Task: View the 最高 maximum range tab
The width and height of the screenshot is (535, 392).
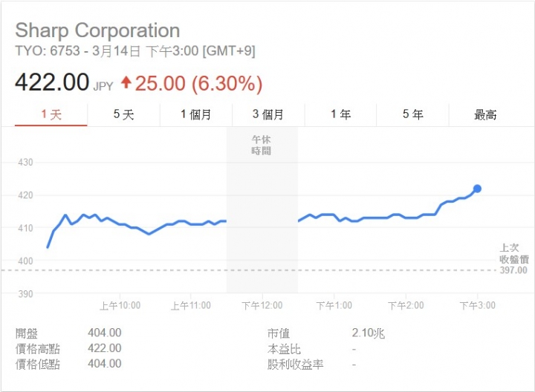Action: coord(485,114)
